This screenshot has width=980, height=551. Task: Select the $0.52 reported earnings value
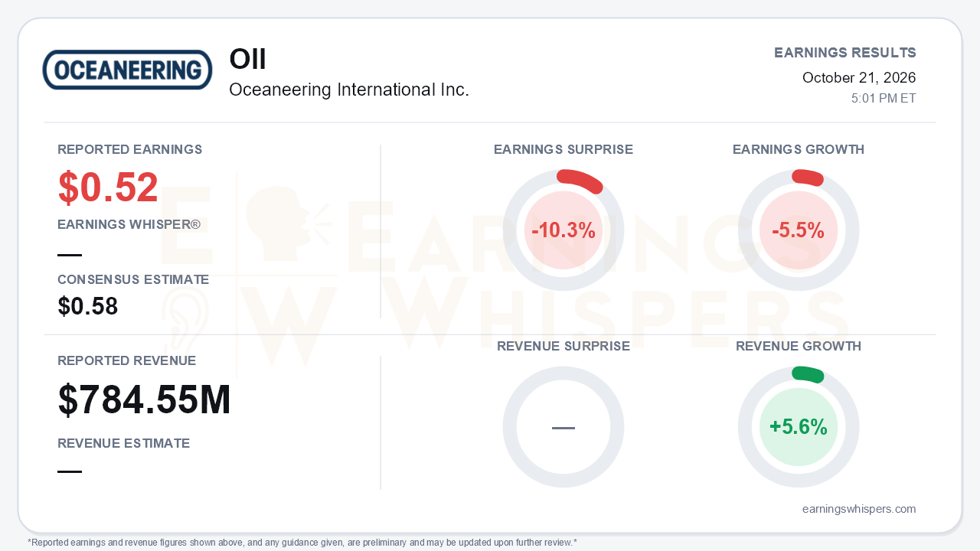coord(108,187)
